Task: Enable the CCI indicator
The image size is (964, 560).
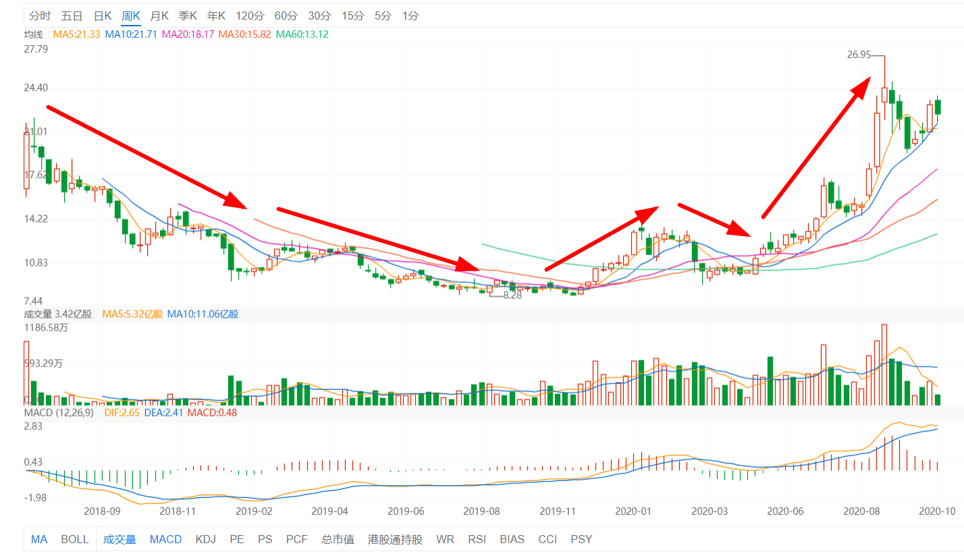Action: [548, 539]
